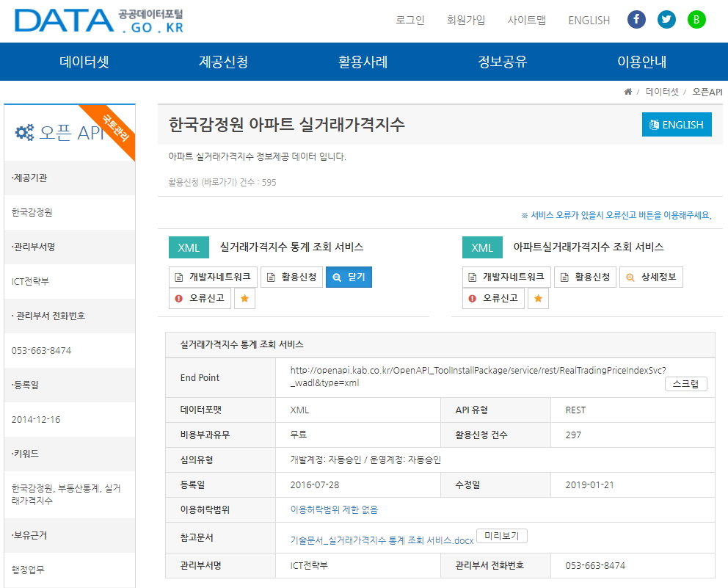Click table phone number 053-663-8474
Viewport: 728px width, 588px height.
(594, 566)
